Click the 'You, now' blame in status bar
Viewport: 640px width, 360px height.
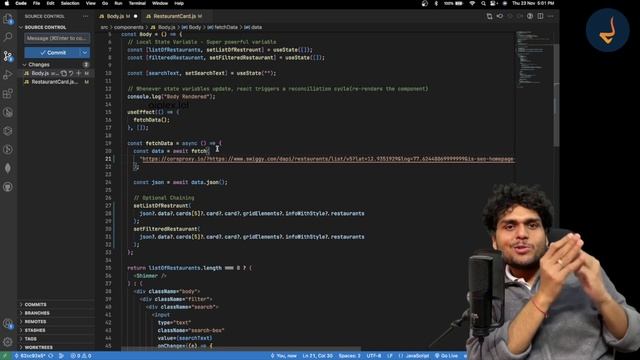(284, 356)
